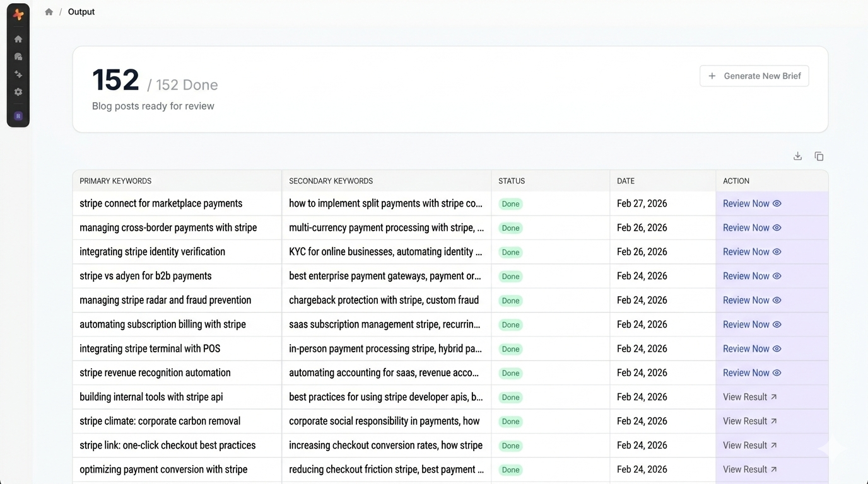Open Home from the dark sidebar
Screen dimensions: 868x484
[18, 39]
